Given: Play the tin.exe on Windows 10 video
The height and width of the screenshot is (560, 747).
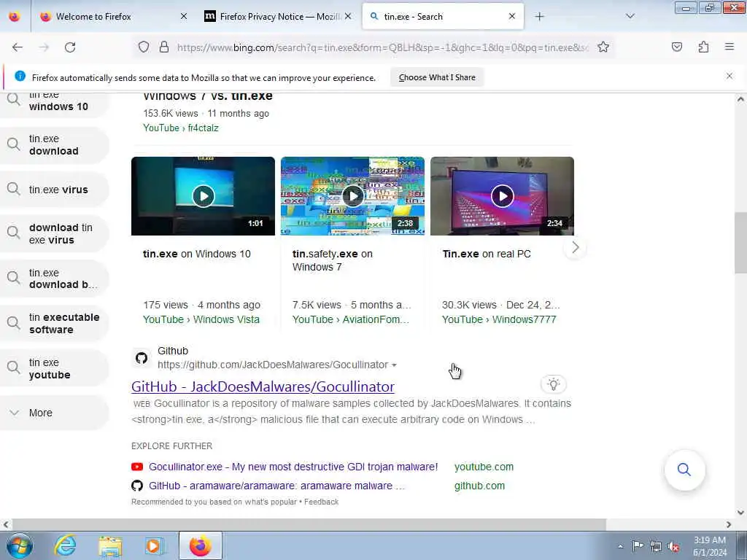Looking at the screenshot, I should (204, 195).
